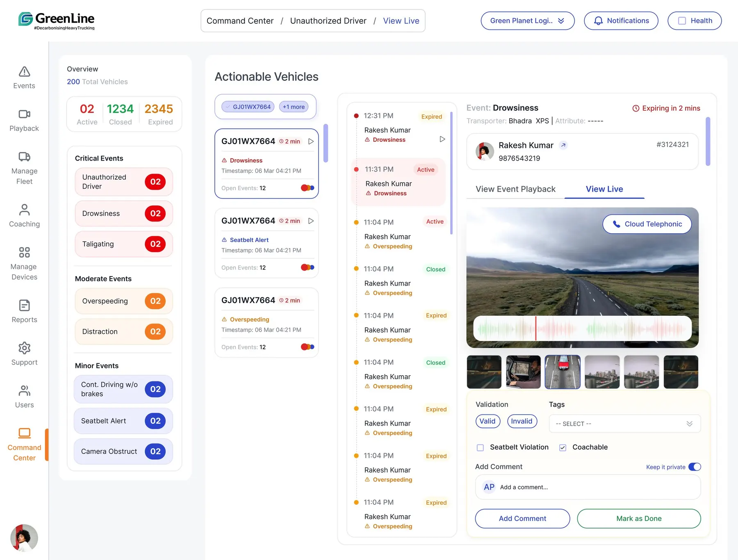
Task: Click Seatbelt Alert warning icon in vehicle card
Action: [224, 240]
